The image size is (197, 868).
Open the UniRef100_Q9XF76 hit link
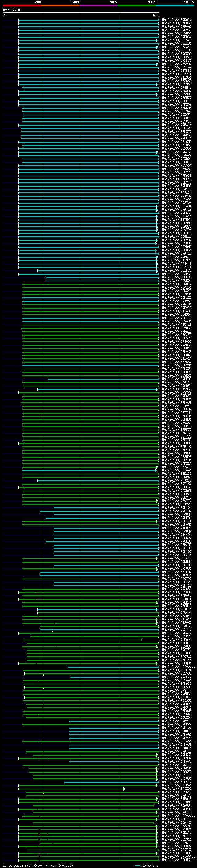pos(176,61)
